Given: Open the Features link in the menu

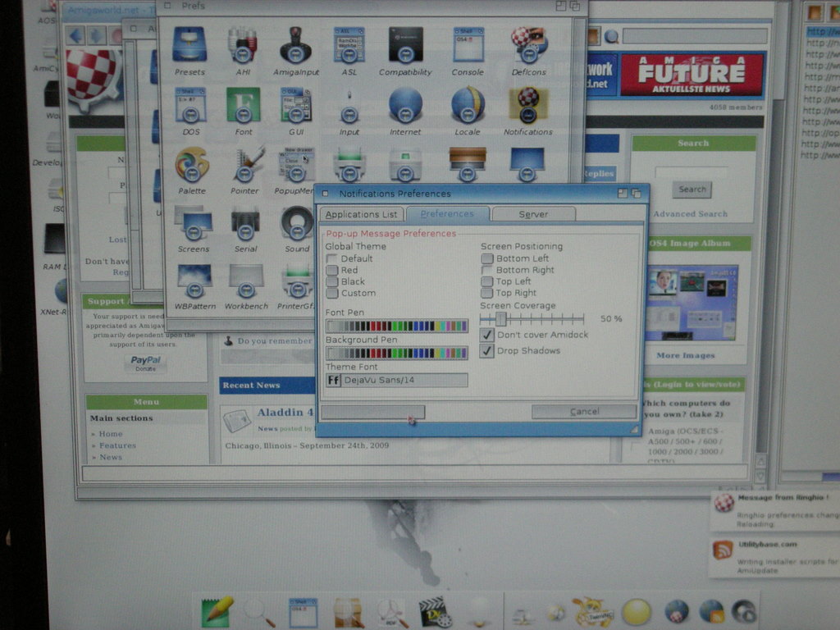Looking at the screenshot, I should pos(117,445).
